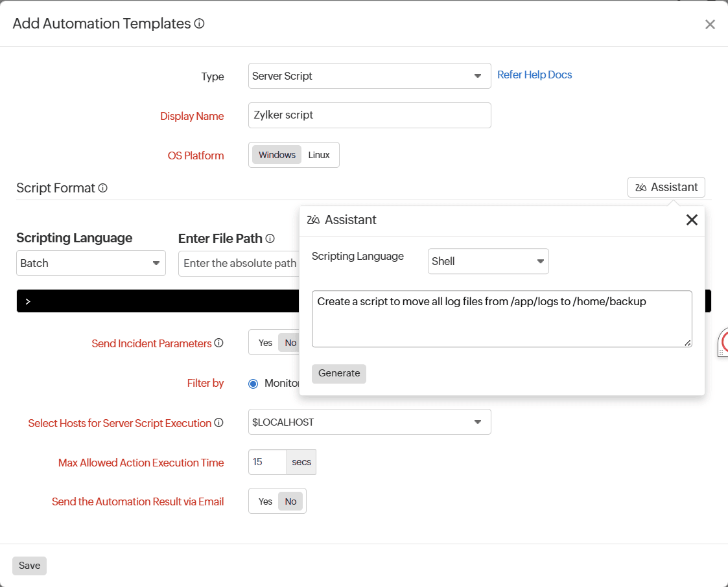Set Send Incident Parameters to Yes

(x=265, y=343)
